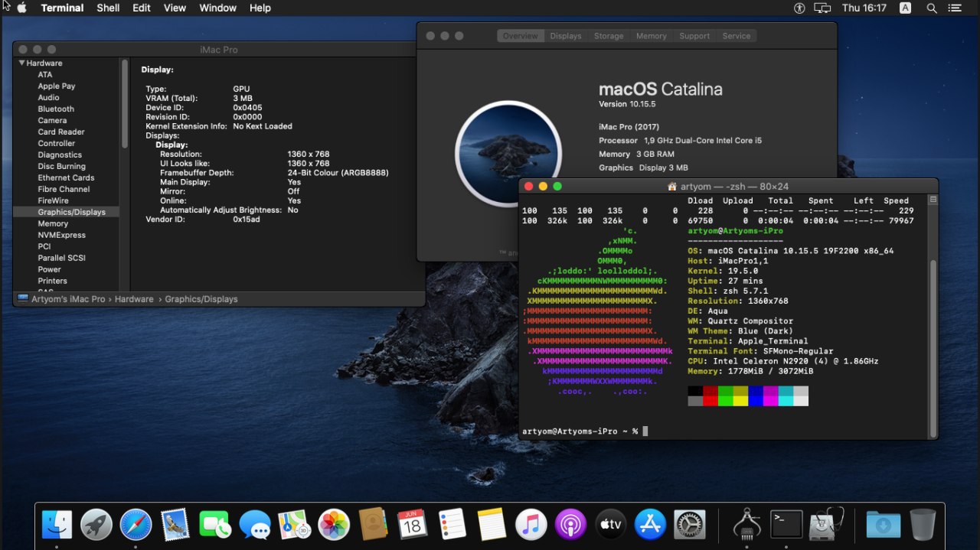Switch to the Memory tab in About This Mac
The width and height of the screenshot is (980, 550).
coord(652,36)
